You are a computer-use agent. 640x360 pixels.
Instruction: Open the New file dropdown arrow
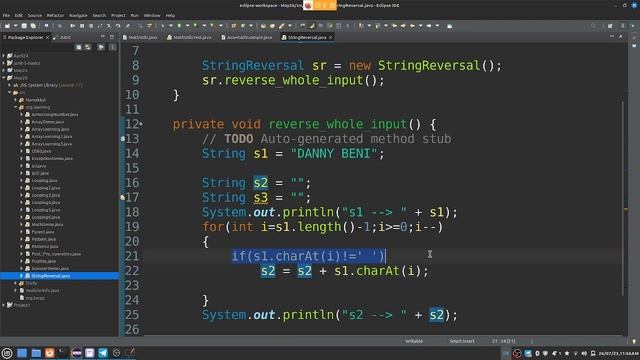click(x=15, y=26)
